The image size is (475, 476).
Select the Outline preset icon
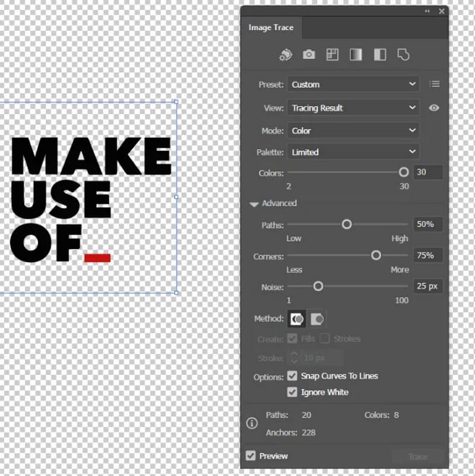click(403, 54)
